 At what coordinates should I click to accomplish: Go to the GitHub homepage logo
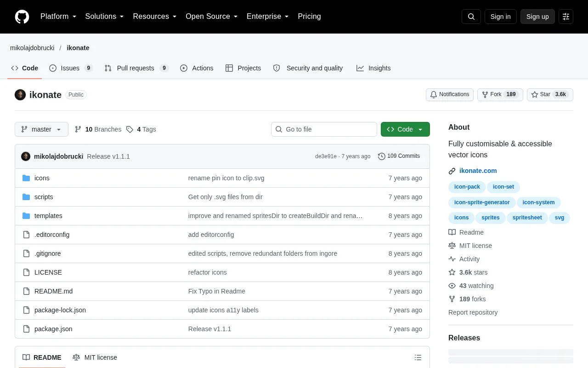(22, 17)
